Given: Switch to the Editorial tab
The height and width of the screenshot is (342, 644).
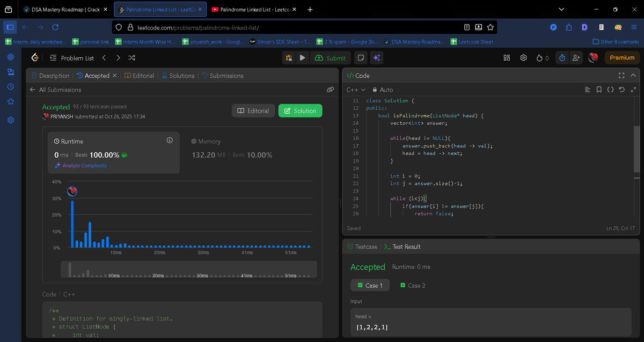Looking at the screenshot, I should [139, 76].
